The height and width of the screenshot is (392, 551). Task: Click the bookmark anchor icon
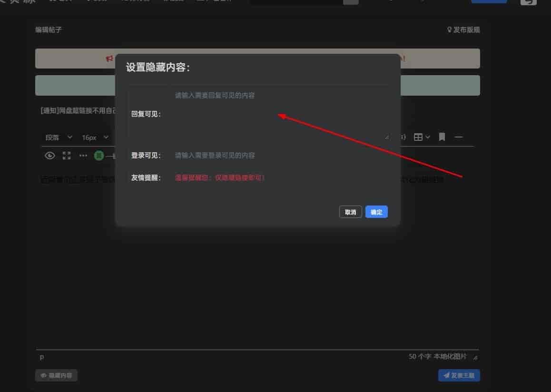(442, 137)
